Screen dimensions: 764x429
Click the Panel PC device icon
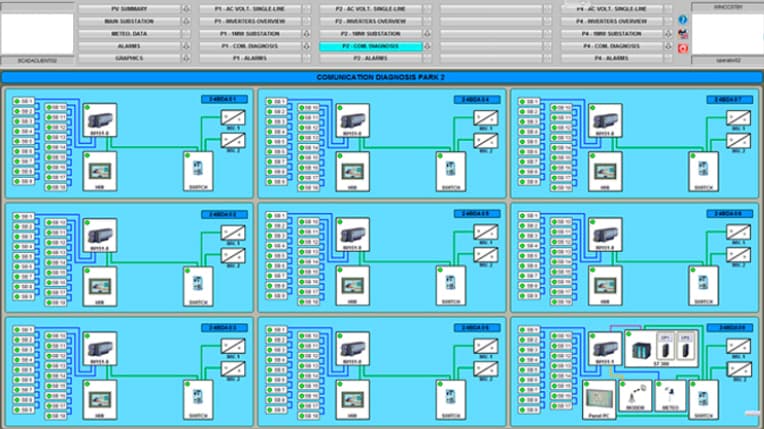[x=600, y=395]
